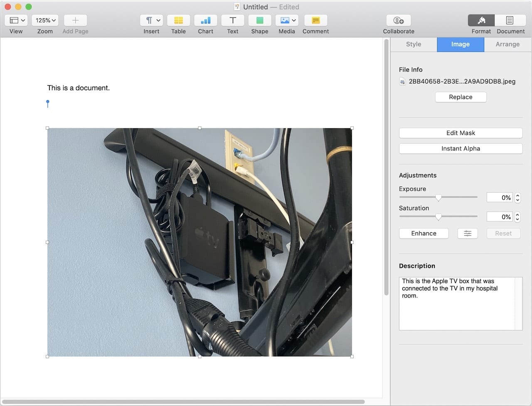Click the Table toolbar icon
The height and width of the screenshot is (406, 532).
coord(178,20)
